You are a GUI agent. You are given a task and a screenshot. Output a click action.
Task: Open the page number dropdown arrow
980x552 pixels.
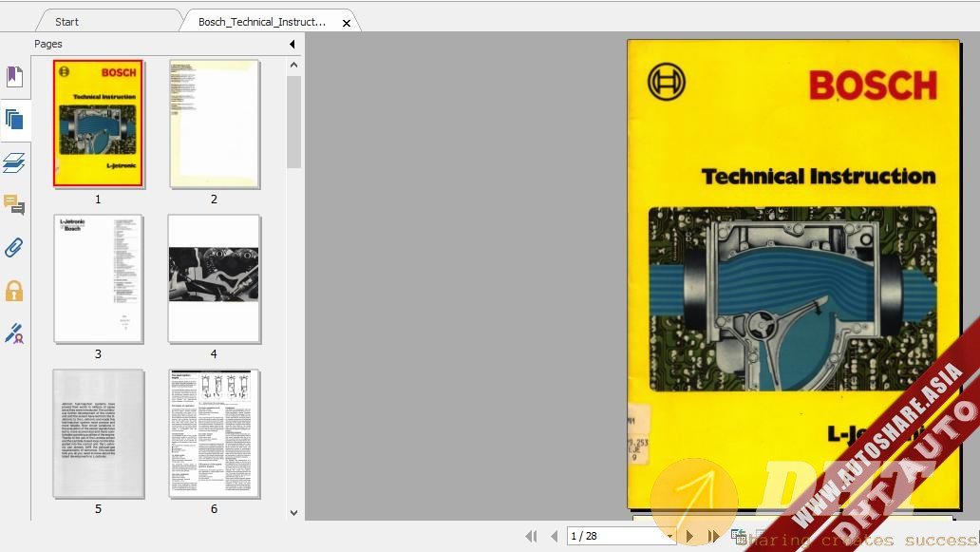(x=670, y=536)
